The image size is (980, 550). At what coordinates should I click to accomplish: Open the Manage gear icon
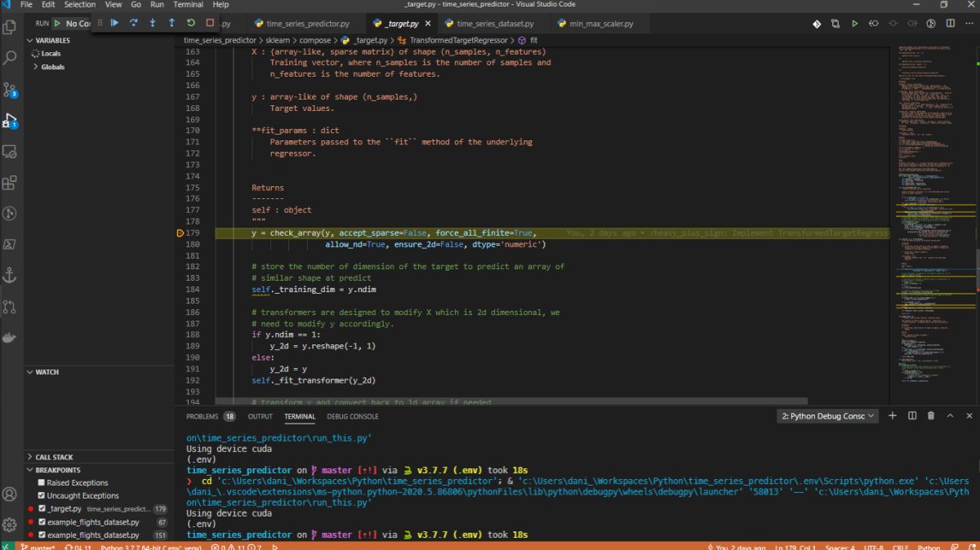point(10,525)
